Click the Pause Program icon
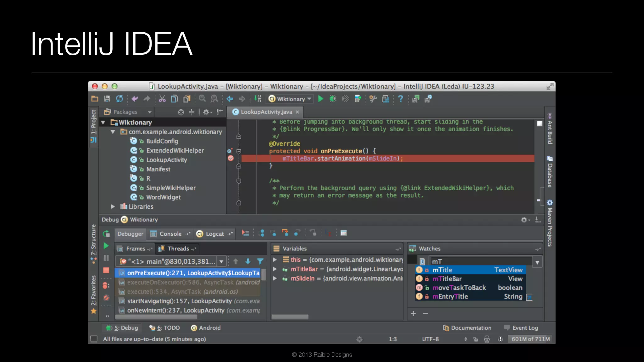Screen dimensions: 644x362 click(106, 258)
